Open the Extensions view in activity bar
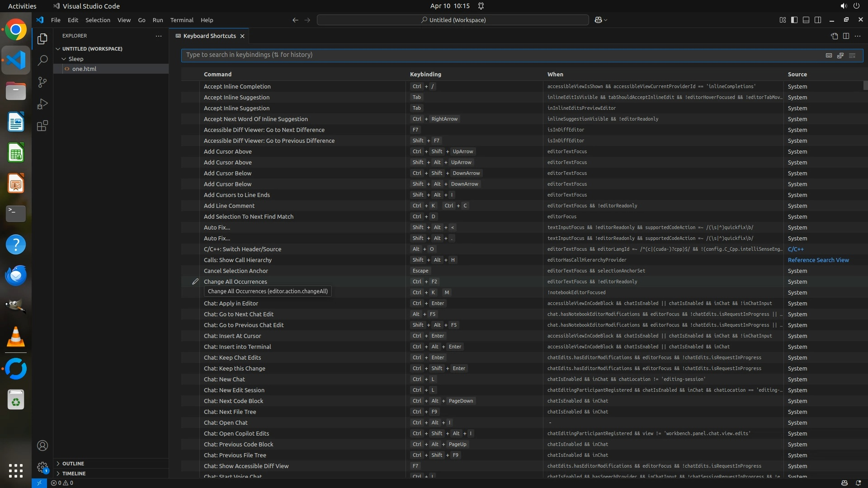868x488 pixels. click(x=42, y=126)
